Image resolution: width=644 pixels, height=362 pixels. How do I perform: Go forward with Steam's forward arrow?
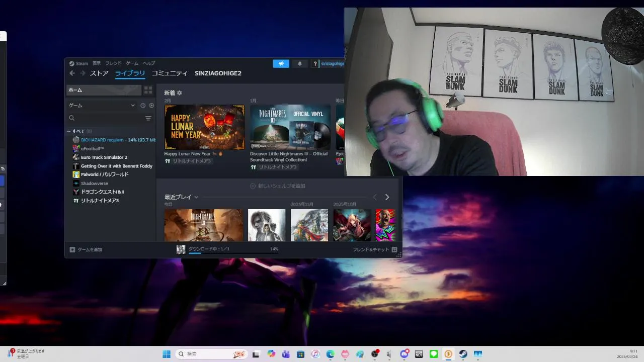point(83,73)
